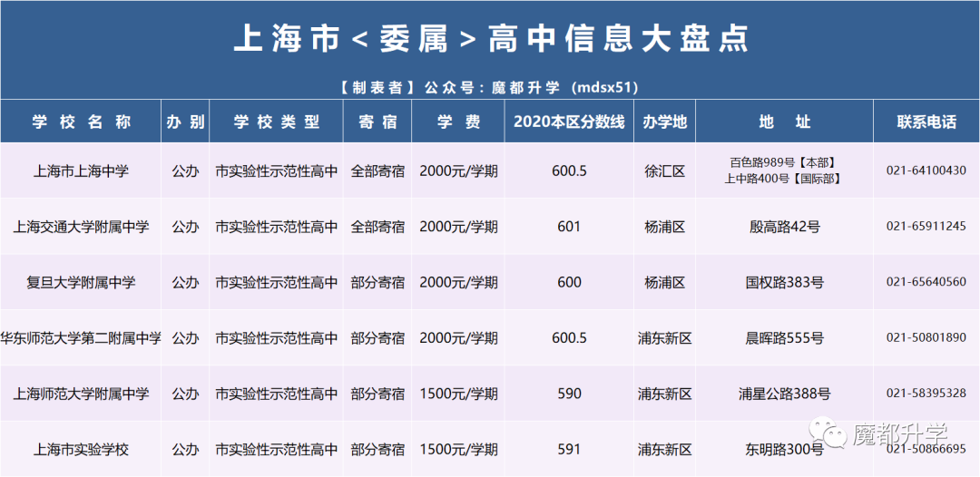Click the 联系电话 column header
The width and height of the screenshot is (980, 477).
(x=926, y=122)
